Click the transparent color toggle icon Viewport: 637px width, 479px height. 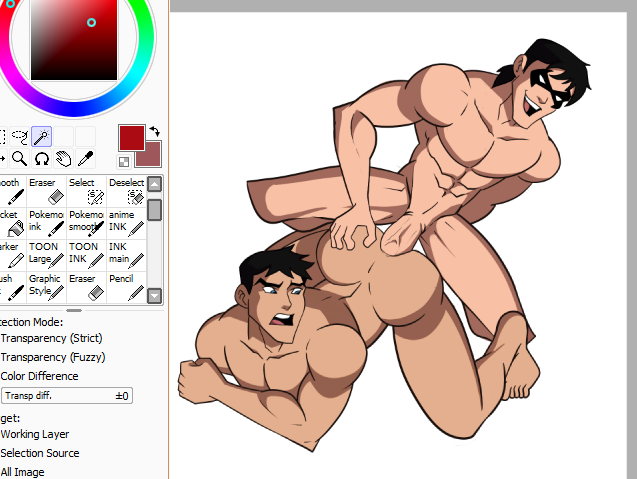(x=124, y=161)
